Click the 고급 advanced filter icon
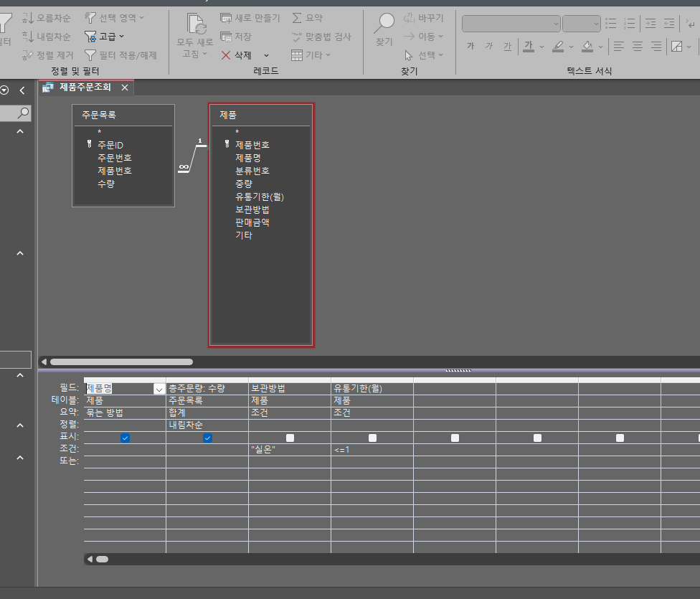The image size is (700, 599). 90,36
